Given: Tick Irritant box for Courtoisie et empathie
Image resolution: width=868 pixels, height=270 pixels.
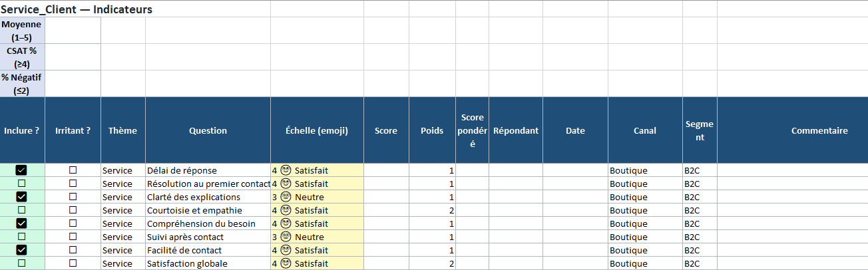Looking at the screenshot, I should 73,210.
